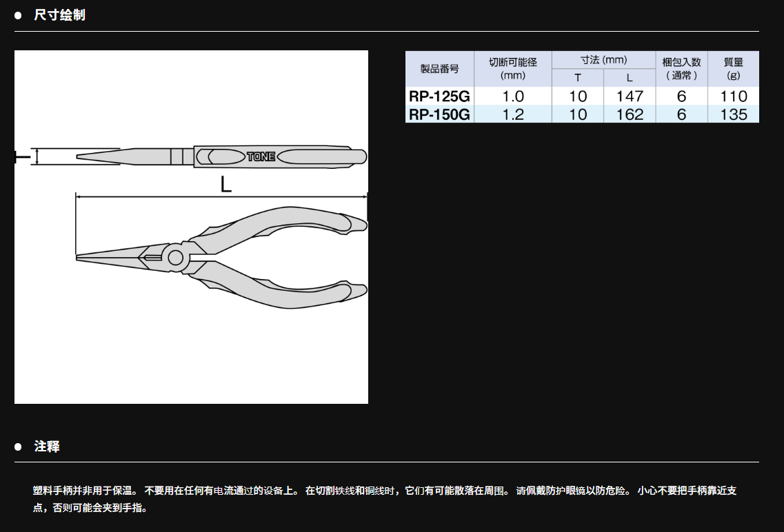Click the 注释 section heading
Viewport: 784px width, 532px height.
[47, 447]
